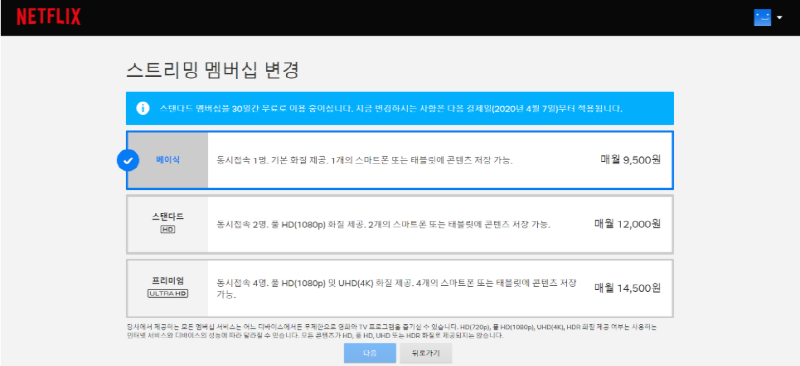Click the blue checkmark on 베이식 plan
This screenshot has width=800, height=366.
[x=128, y=160]
